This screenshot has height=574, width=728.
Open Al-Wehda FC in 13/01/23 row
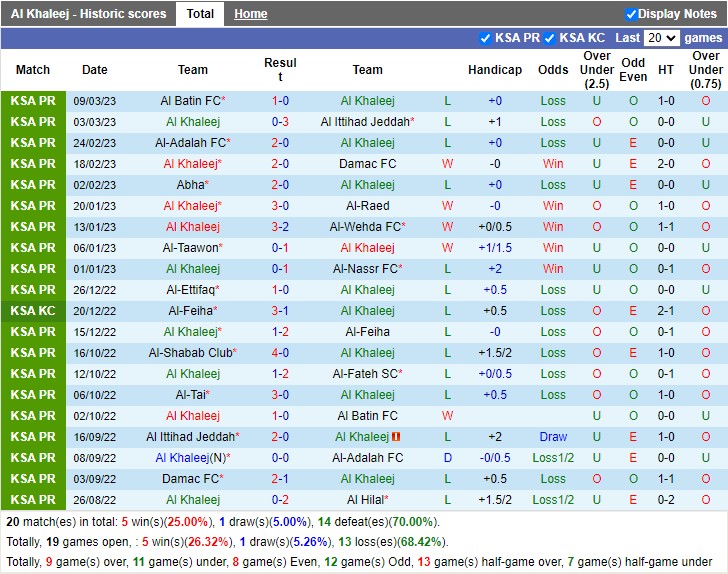367,227
